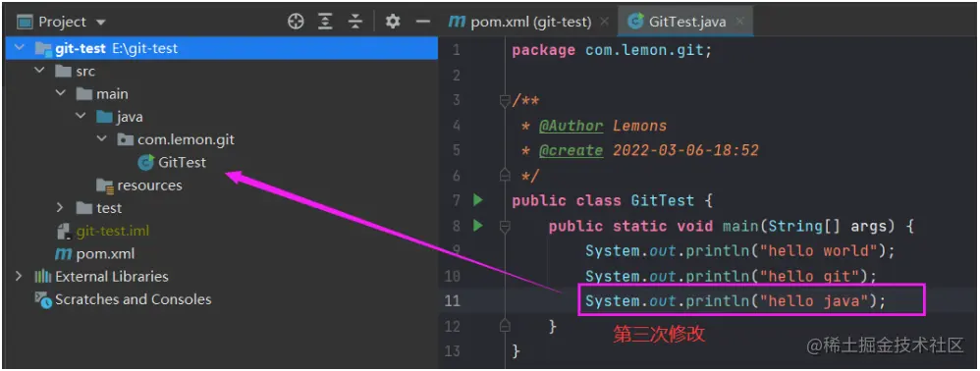The height and width of the screenshot is (371, 980).
Task: Click the Collapse All icon
Action: tap(355, 23)
